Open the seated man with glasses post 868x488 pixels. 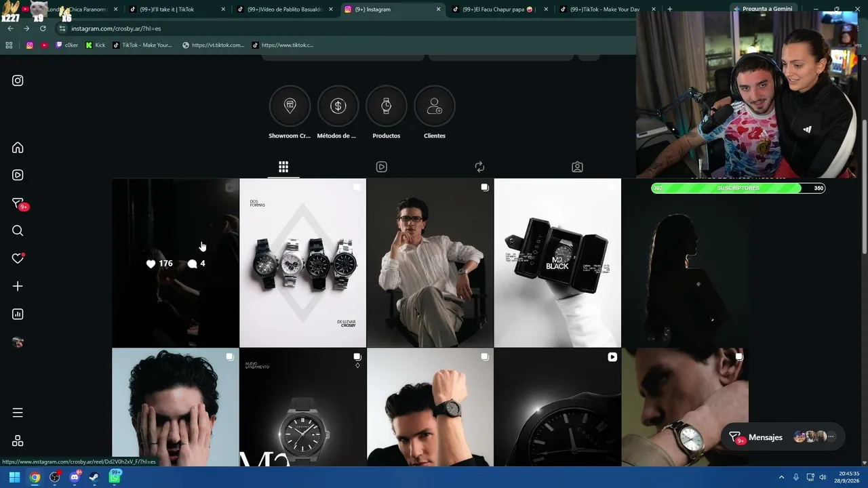430,263
